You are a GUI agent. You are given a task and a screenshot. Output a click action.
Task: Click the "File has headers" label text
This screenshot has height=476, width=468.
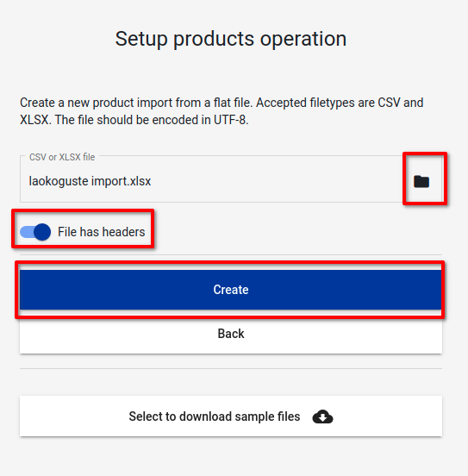pos(102,232)
